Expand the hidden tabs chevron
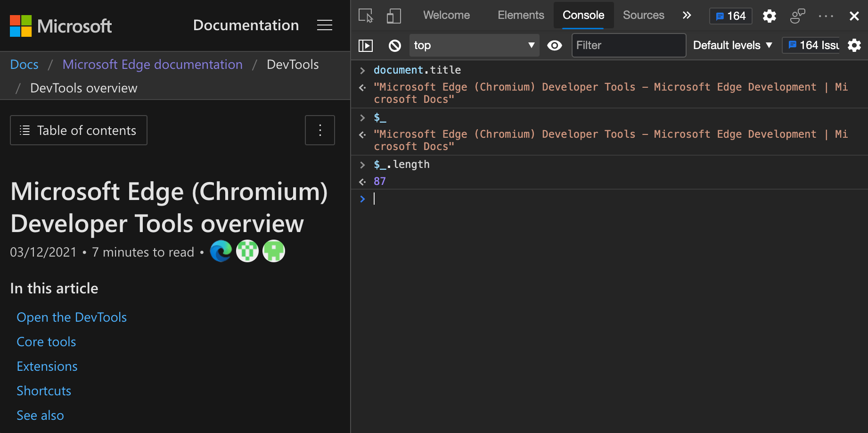This screenshot has height=433, width=868. click(x=687, y=16)
